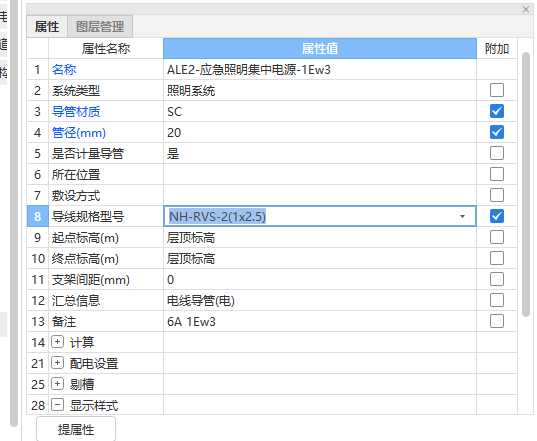Collapse the 显示样式 group
537x441 pixels.
[58, 405]
